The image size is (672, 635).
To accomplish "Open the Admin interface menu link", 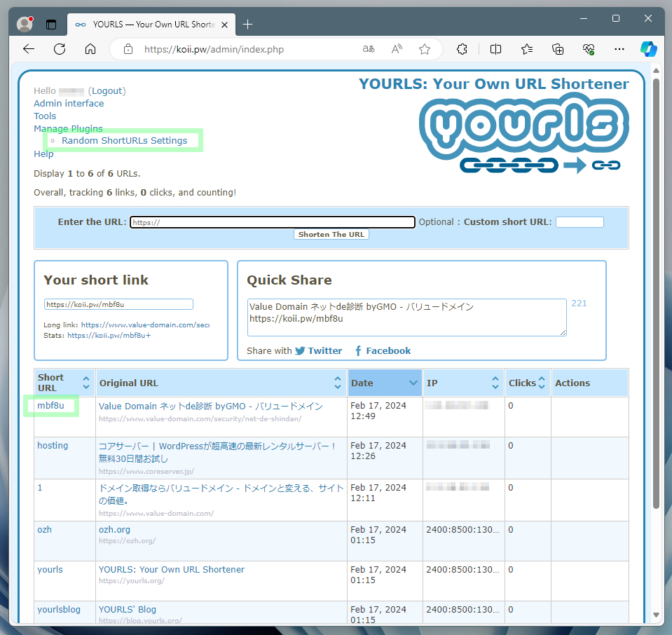I will (69, 103).
